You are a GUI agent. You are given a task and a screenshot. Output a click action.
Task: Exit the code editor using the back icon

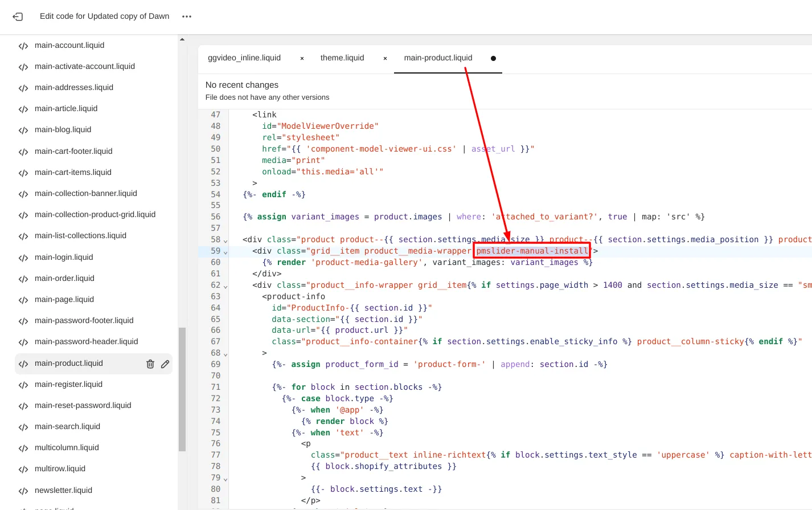click(x=17, y=17)
